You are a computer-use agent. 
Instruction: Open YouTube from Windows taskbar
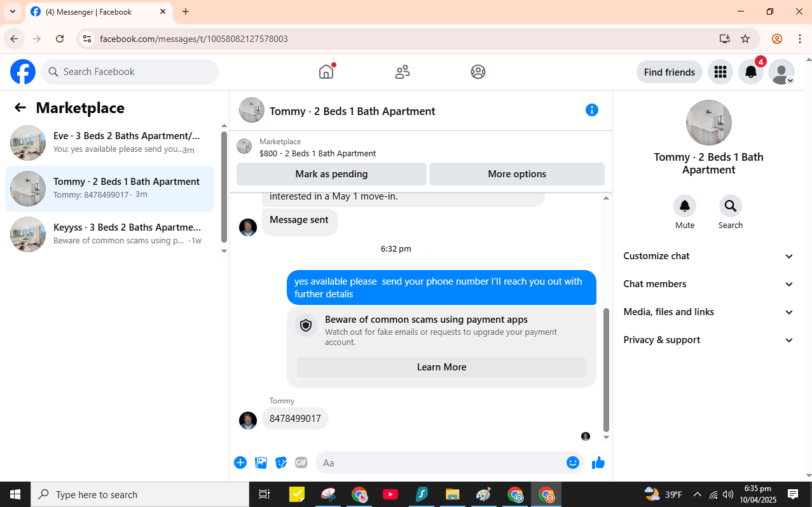(x=390, y=494)
